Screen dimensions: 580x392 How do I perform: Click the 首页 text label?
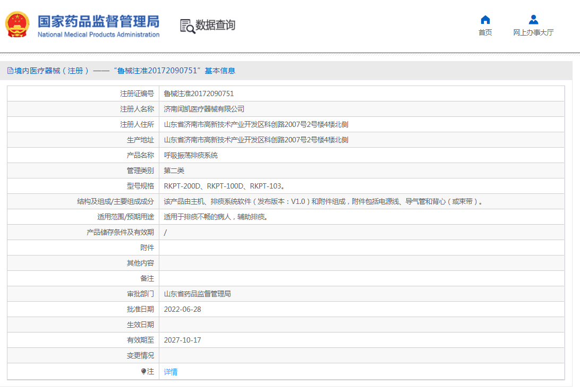485,32
